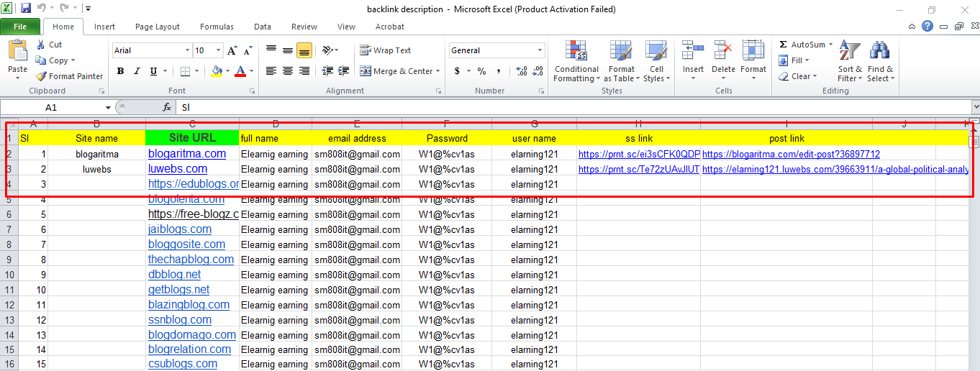980x371 pixels.
Task: Click AutoSum sigma button
Action: tap(801, 45)
